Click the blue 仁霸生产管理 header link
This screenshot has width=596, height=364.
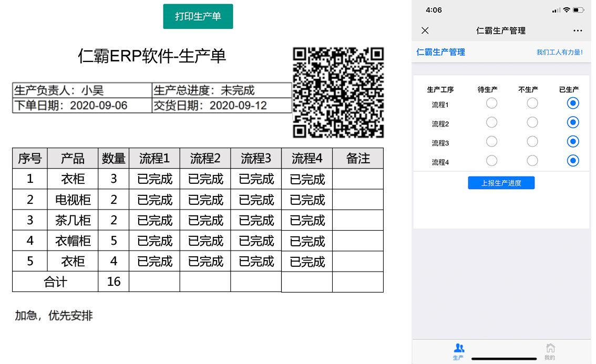(x=440, y=52)
